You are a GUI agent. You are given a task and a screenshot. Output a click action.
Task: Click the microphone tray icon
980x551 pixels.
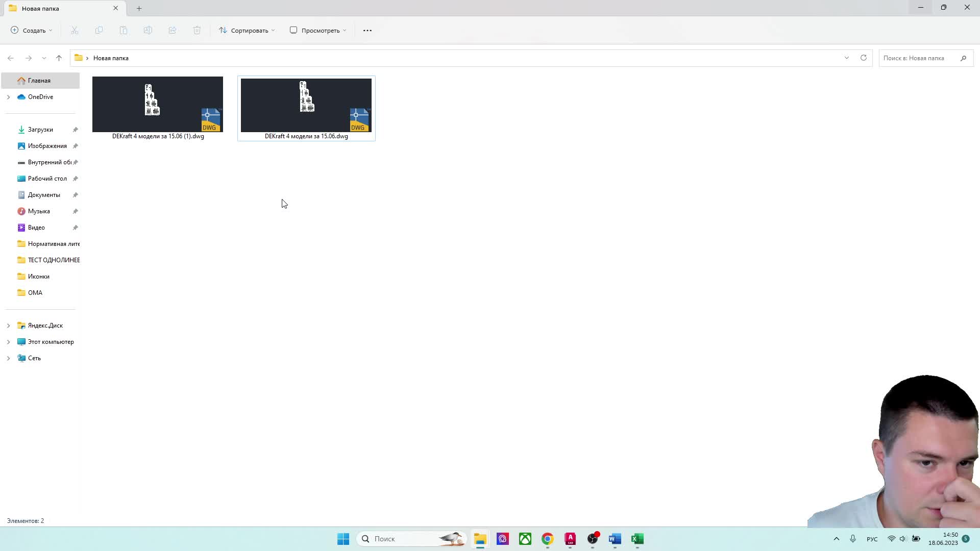pyautogui.click(x=852, y=539)
